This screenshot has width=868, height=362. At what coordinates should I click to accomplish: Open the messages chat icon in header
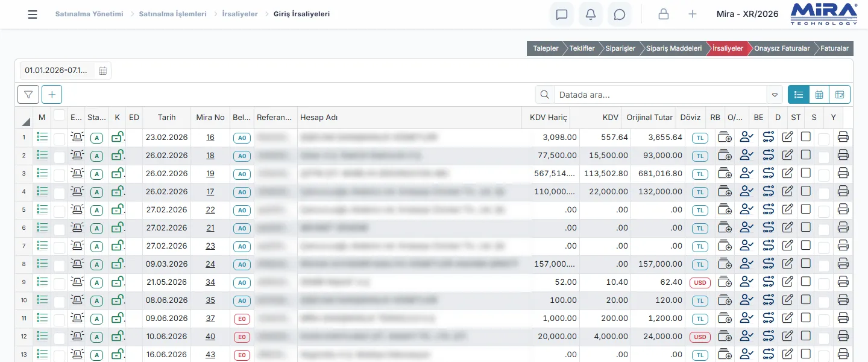tap(562, 14)
